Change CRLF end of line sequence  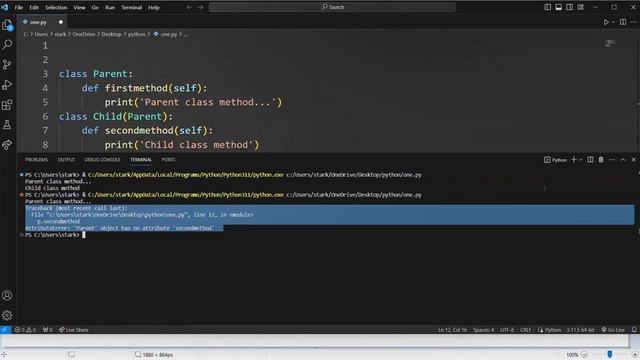(x=525, y=330)
